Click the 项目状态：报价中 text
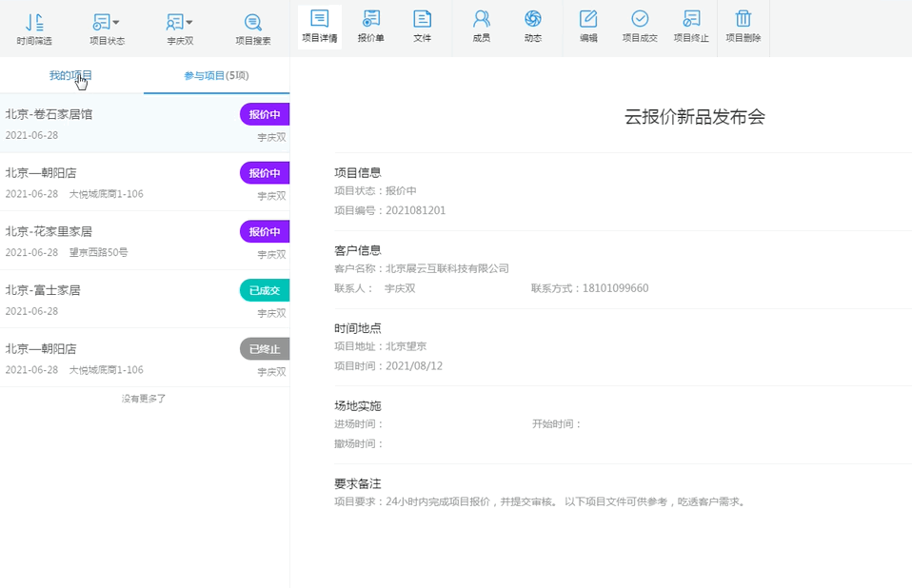This screenshot has height=588, width=912. click(x=375, y=190)
